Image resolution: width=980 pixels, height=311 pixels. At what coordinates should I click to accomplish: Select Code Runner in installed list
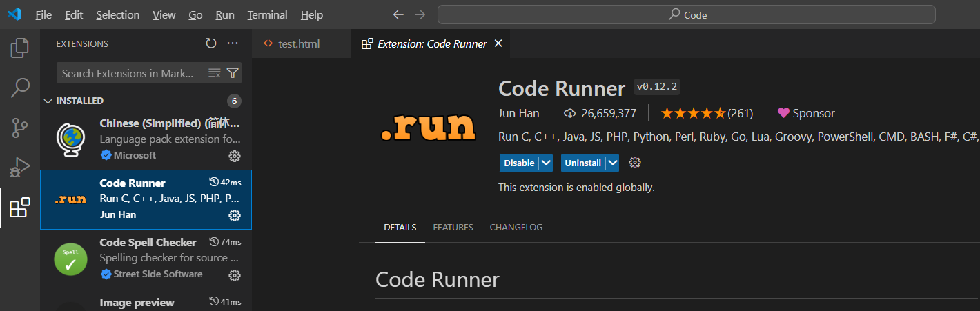click(146, 199)
